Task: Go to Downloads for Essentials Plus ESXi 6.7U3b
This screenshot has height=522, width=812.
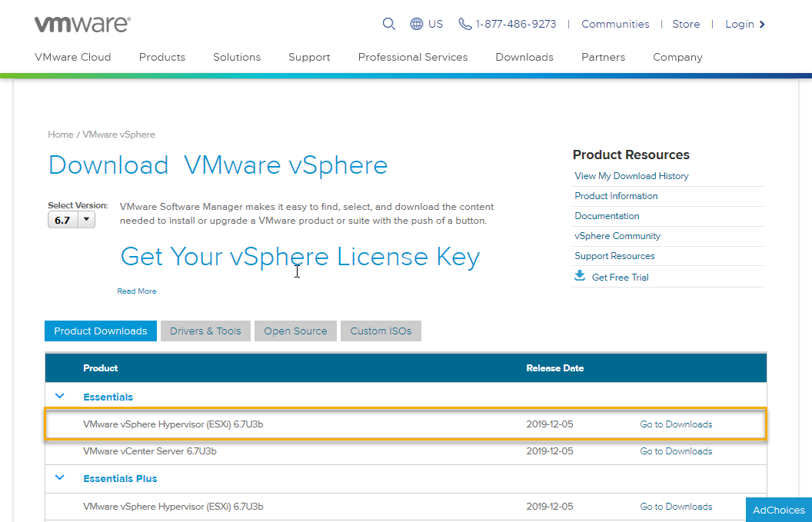Action: pyautogui.click(x=677, y=507)
